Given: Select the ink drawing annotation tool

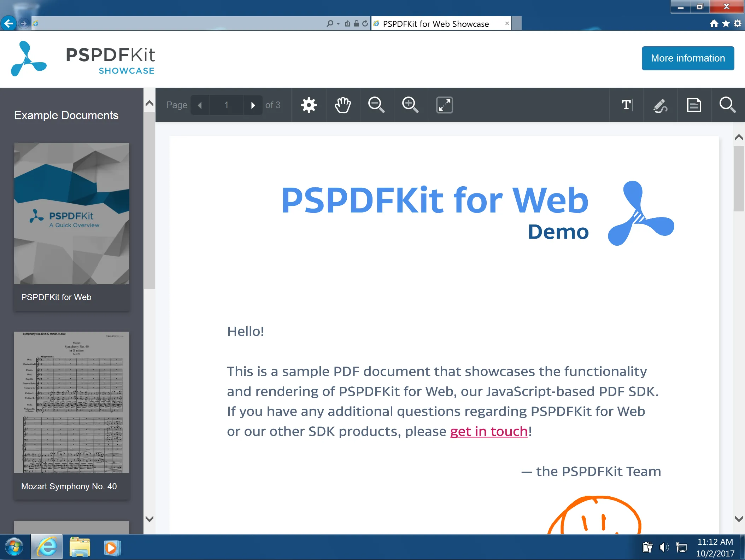Looking at the screenshot, I should [x=660, y=105].
